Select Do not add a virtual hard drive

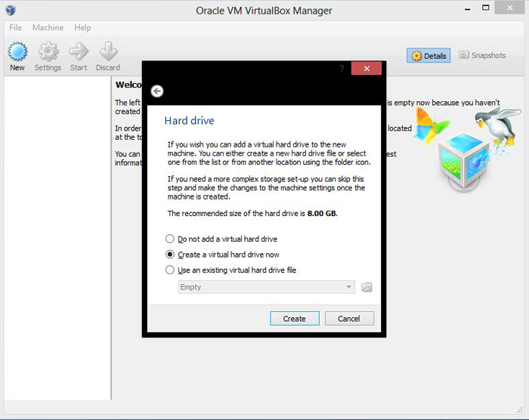221,239
